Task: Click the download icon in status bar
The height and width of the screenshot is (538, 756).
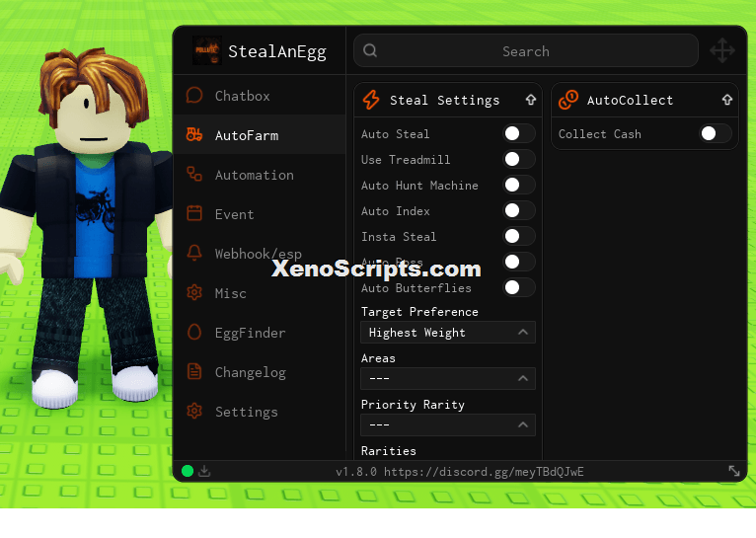Action: (x=204, y=471)
